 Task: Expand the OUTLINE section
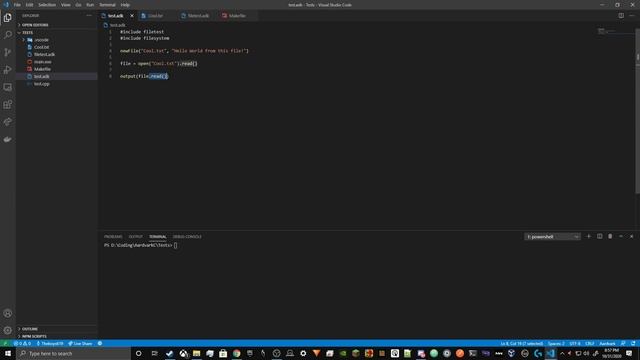point(57,329)
